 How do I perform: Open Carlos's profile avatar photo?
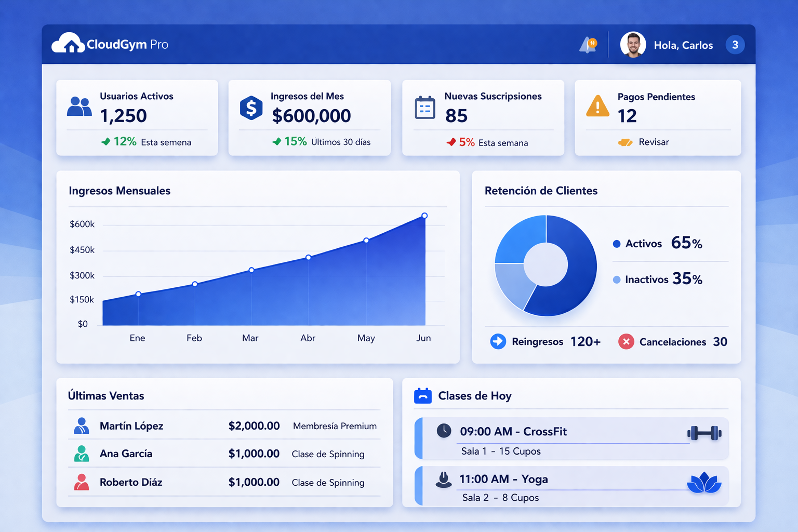[x=633, y=45]
